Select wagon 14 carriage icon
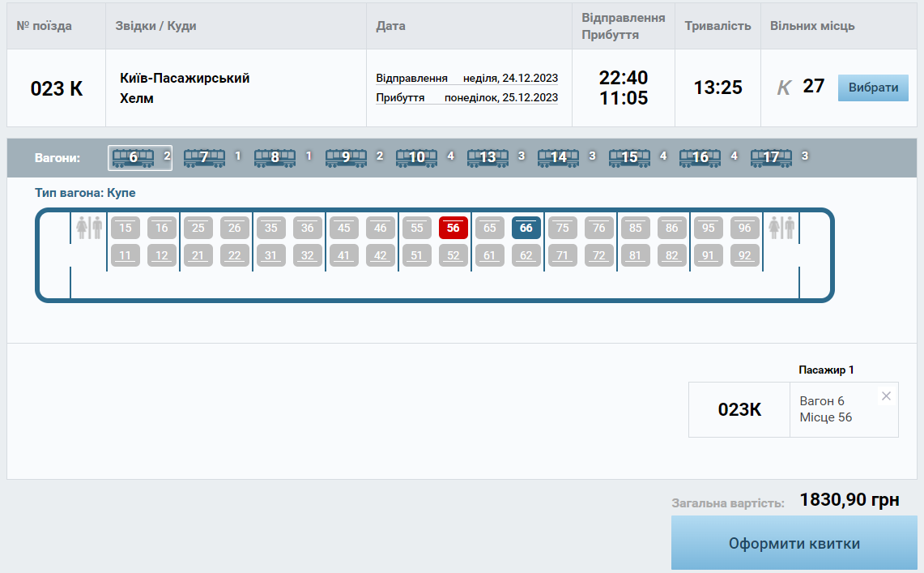 [x=558, y=157]
